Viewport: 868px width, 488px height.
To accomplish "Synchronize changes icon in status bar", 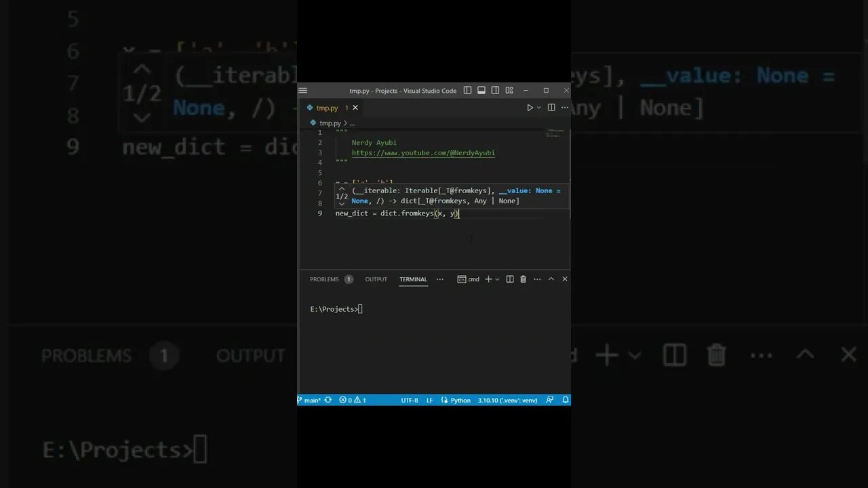I will click(x=328, y=401).
